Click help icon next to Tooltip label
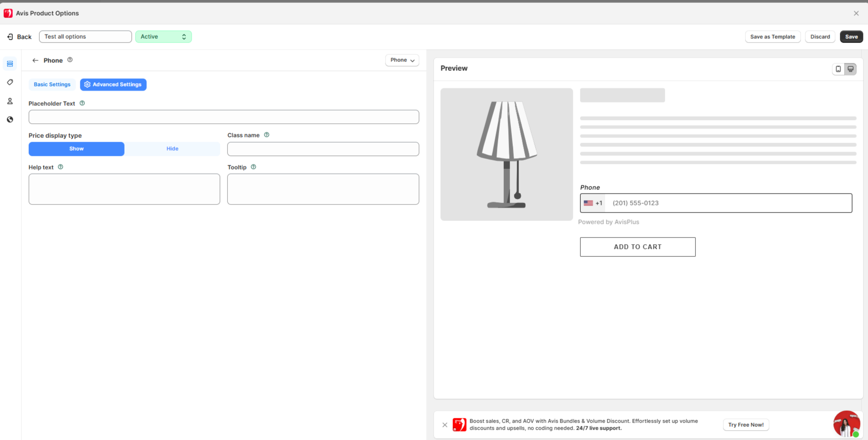This screenshot has width=868, height=440. (253, 167)
